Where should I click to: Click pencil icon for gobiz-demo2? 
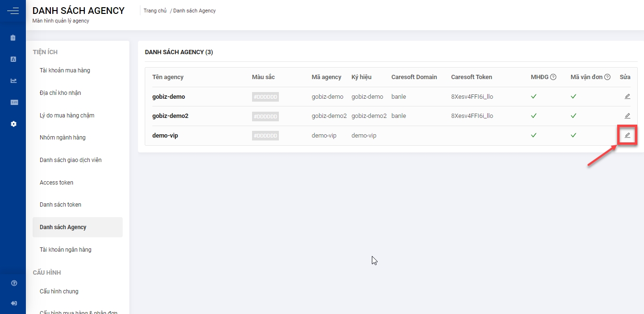click(x=627, y=116)
